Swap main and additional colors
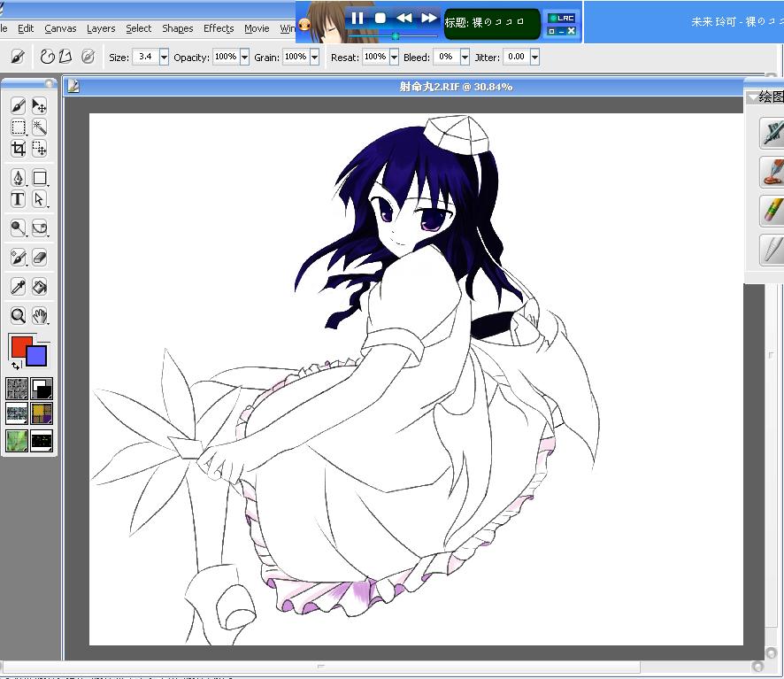784x679 pixels. coord(16,366)
